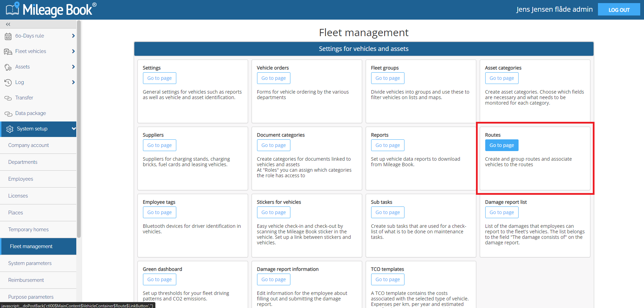Expand the Fleet vehicles chevron
This screenshot has height=308, width=644.
coord(73,51)
